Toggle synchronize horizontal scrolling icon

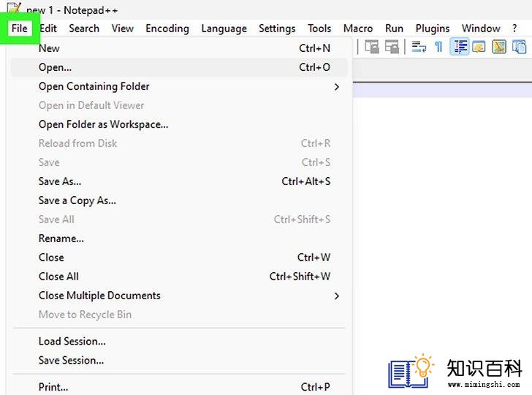[392, 47]
